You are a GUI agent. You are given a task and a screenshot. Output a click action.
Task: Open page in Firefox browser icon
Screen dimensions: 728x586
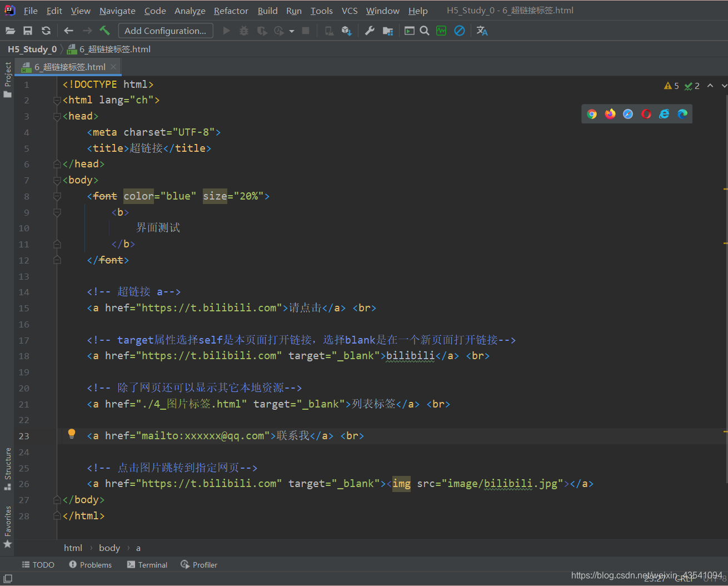point(610,114)
